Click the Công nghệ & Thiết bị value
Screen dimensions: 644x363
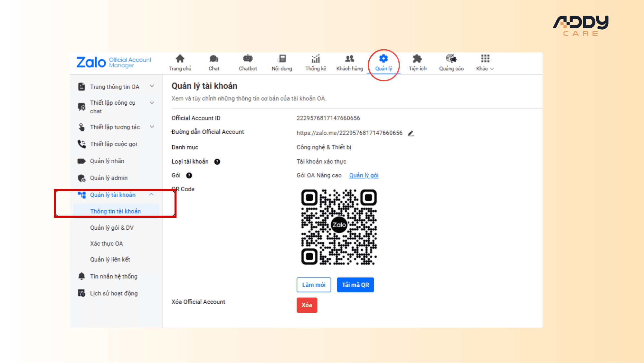click(324, 147)
